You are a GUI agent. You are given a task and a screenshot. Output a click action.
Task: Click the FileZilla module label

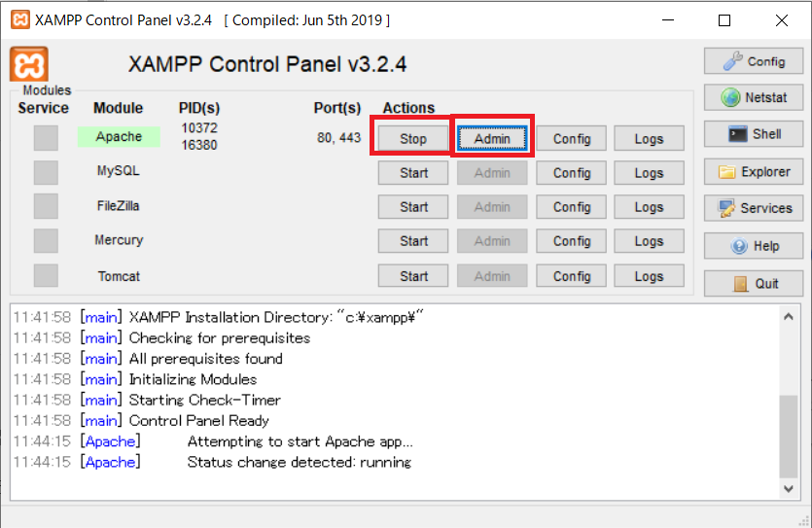click(118, 205)
